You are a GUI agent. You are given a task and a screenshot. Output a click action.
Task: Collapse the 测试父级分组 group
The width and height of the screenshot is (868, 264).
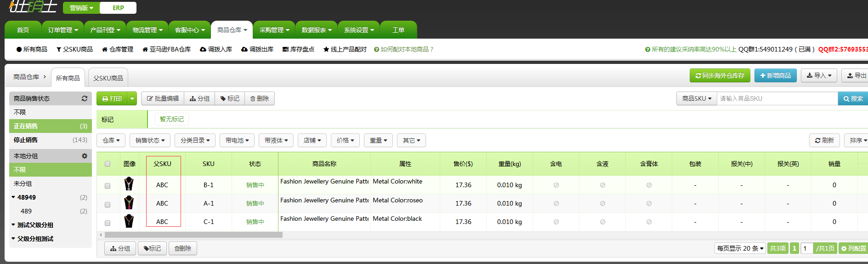(x=13, y=225)
